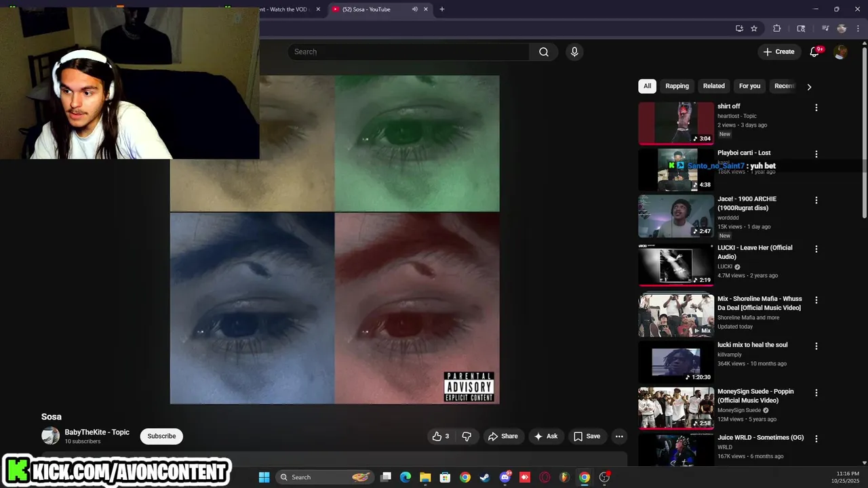Click the install/cast icon in address bar

tap(739, 28)
